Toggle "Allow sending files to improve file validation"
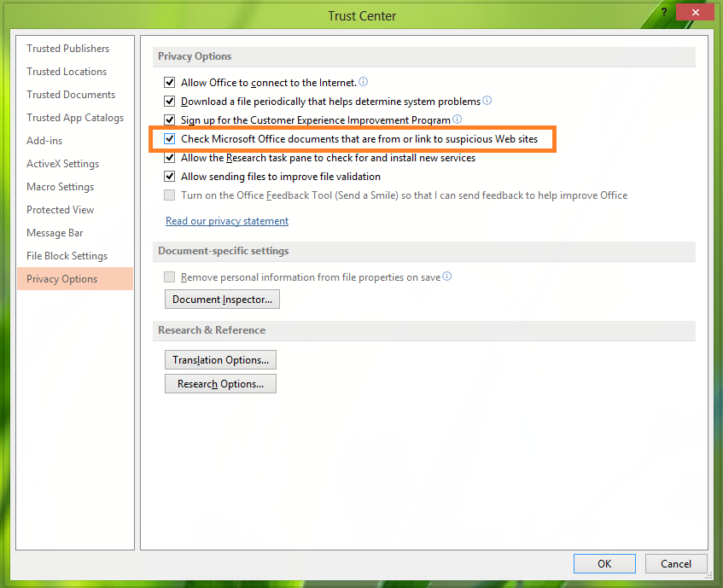Image resolution: width=723 pixels, height=588 pixels. (x=169, y=177)
